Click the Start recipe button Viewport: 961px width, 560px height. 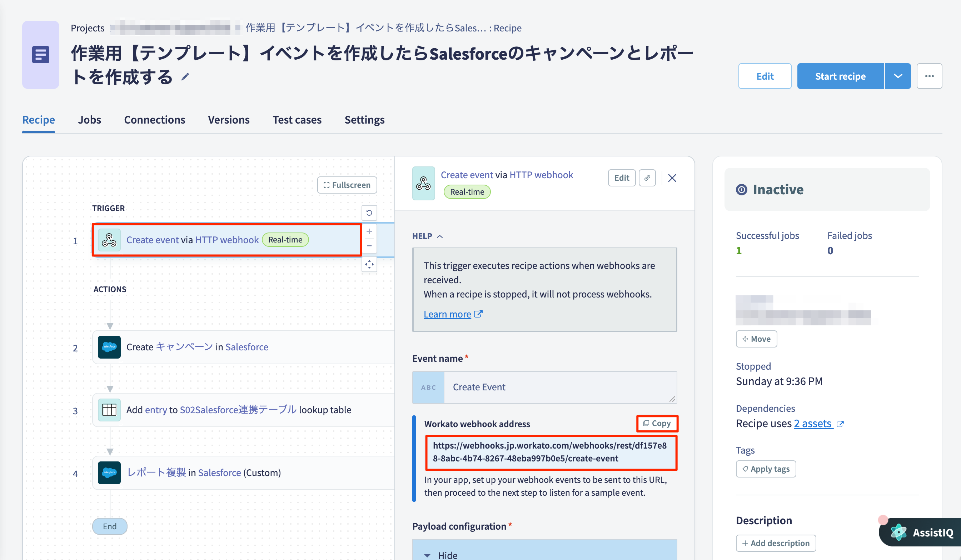point(840,76)
